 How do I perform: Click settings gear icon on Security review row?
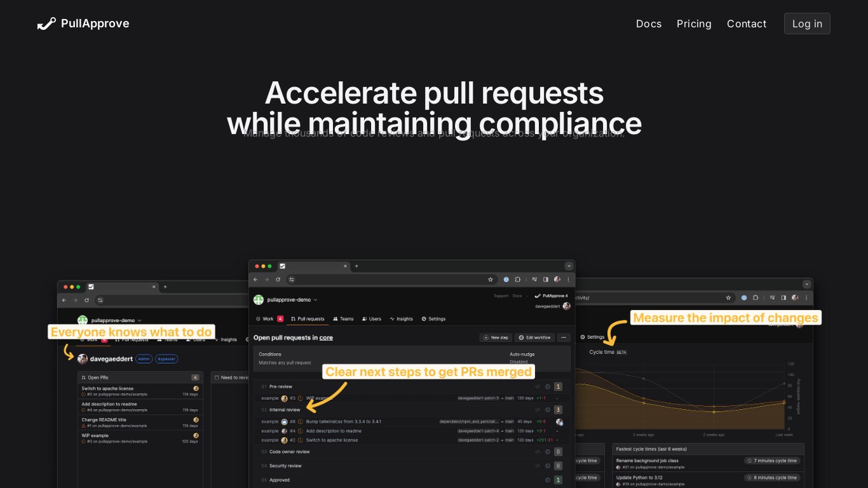[548, 466]
